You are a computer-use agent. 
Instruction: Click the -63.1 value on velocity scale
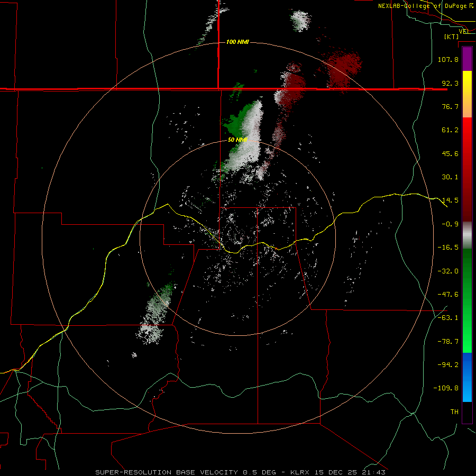click(x=448, y=318)
